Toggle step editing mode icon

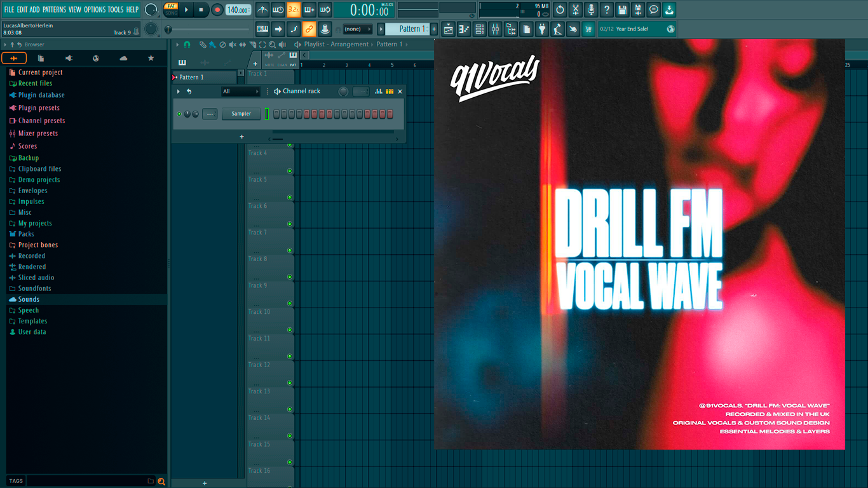pyautogui.click(x=294, y=29)
